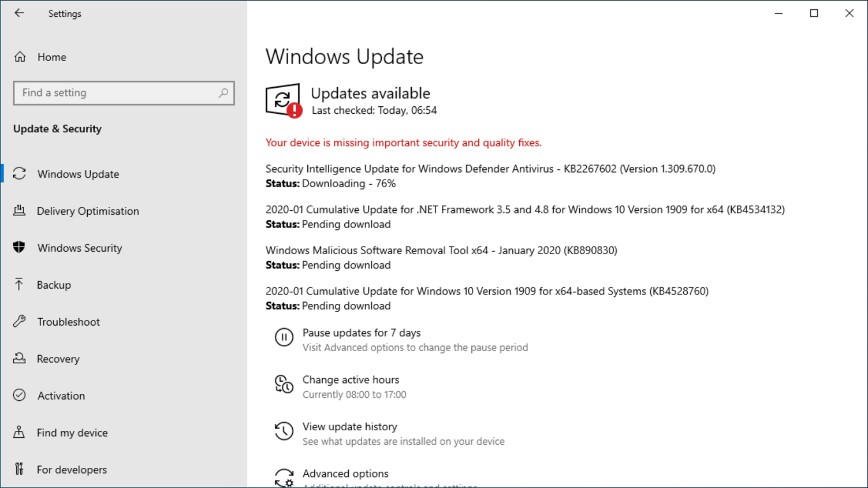Click the pause updates circle icon
868x488 pixels.
[284, 337]
